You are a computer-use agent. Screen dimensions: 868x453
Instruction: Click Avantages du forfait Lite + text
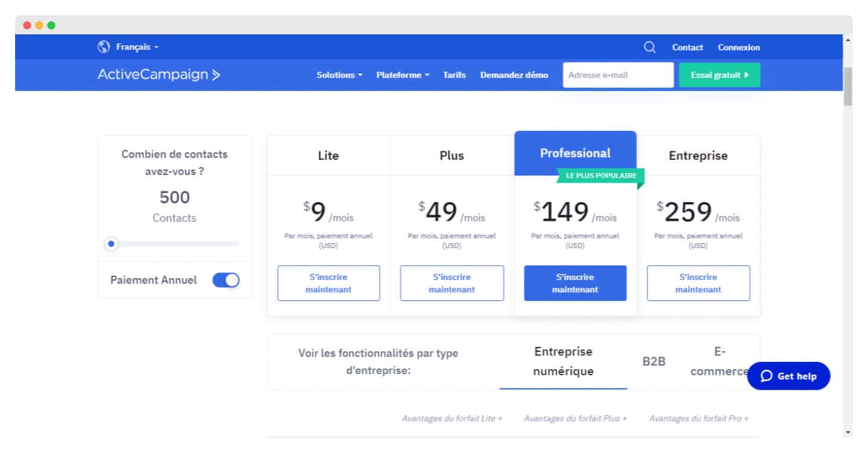pyautogui.click(x=452, y=418)
